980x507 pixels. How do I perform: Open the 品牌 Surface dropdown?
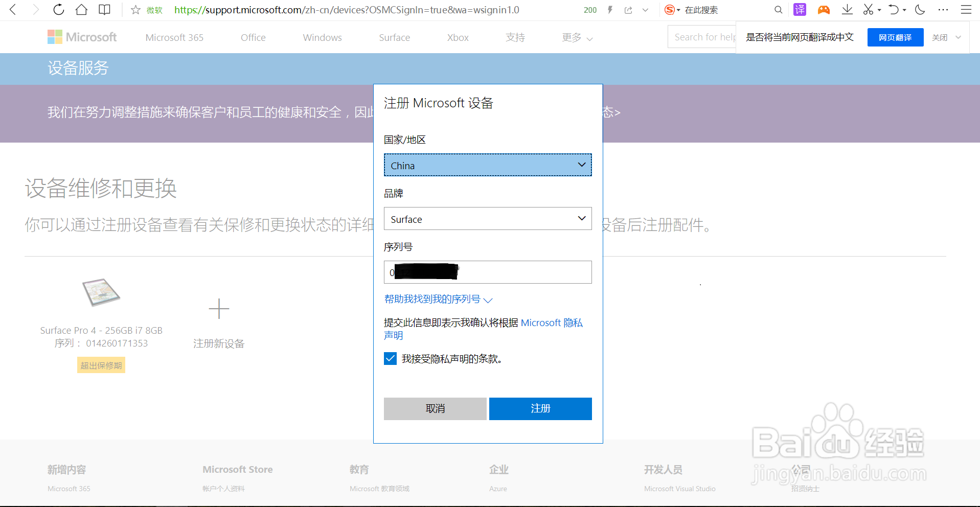point(488,219)
